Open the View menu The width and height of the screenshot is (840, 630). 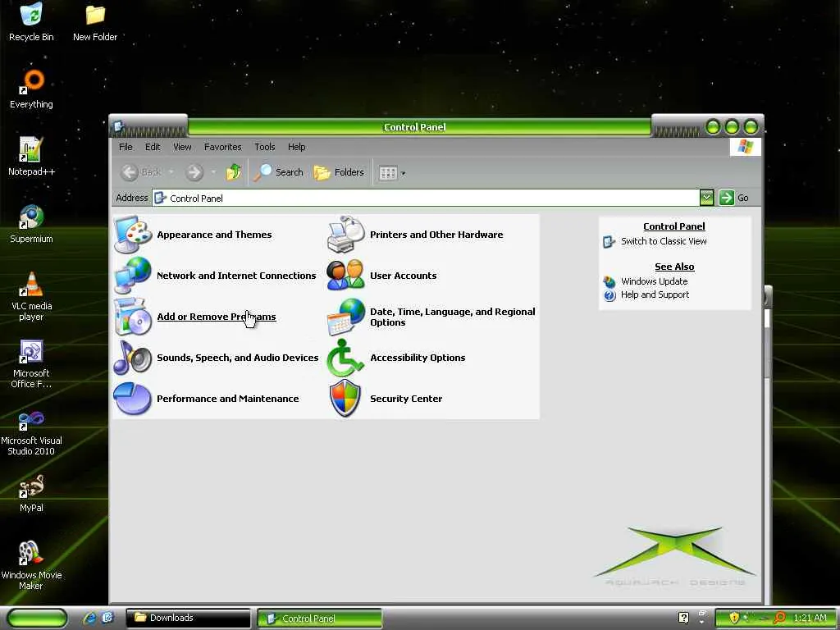(182, 147)
